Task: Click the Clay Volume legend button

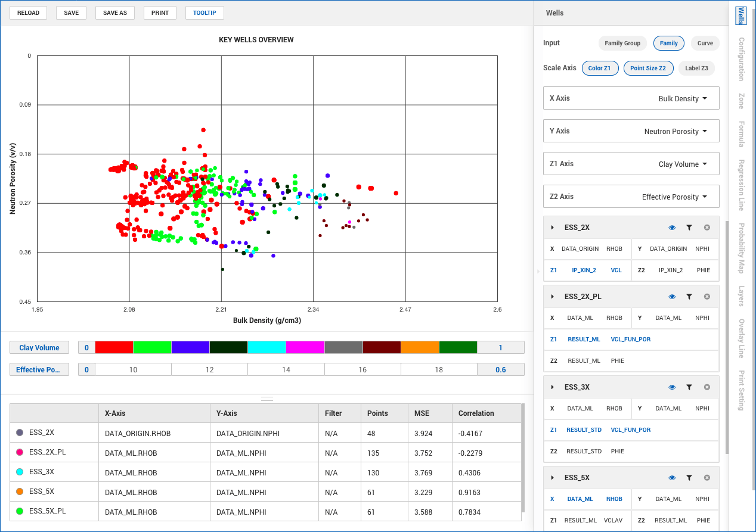Action: point(39,348)
